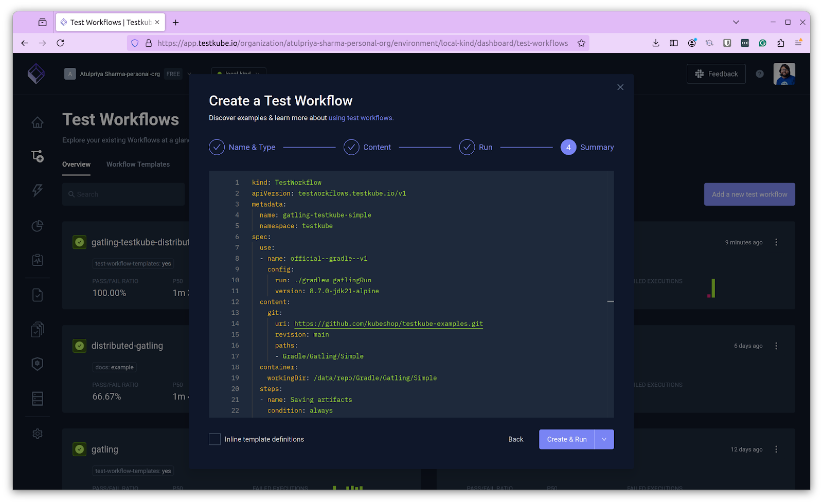Click the 66.67% pass/fail ratio value
This screenshot has width=823, height=504.
106,397
